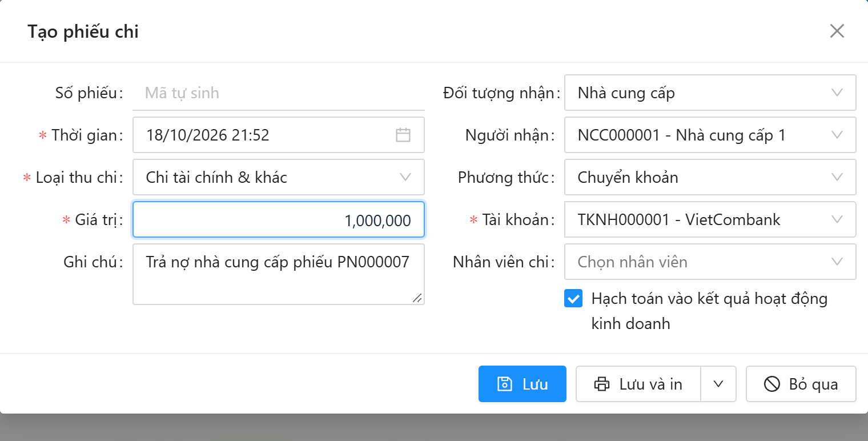This screenshot has height=441, width=868.
Task: Click the Bỏ qua button
Action: pyautogui.click(x=801, y=384)
